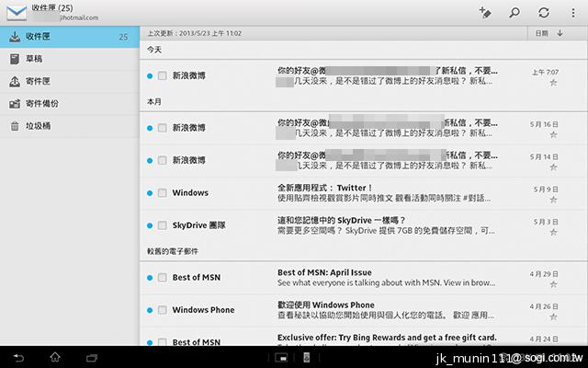Tap the 較舊的電子郵件 section header
The width and height of the screenshot is (588, 368).
tap(173, 251)
